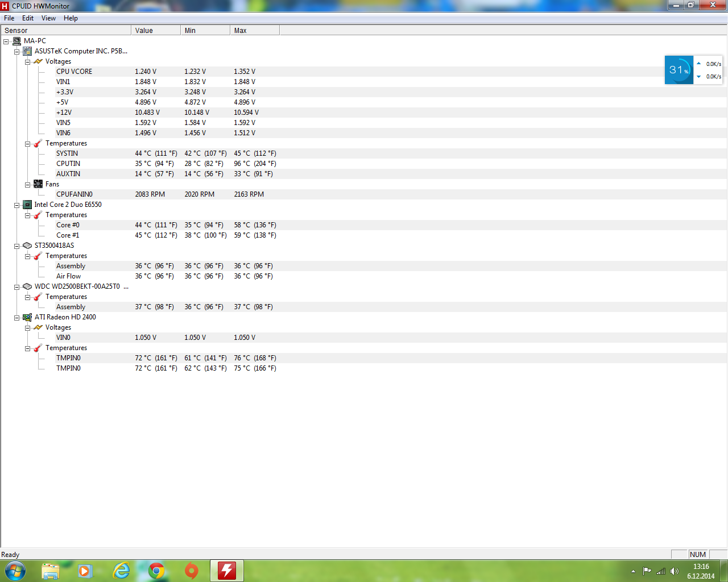Viewport: 728px width, 582px height.
Task: Click the volume speaker icon in the tray
Action: pos(675,571)
